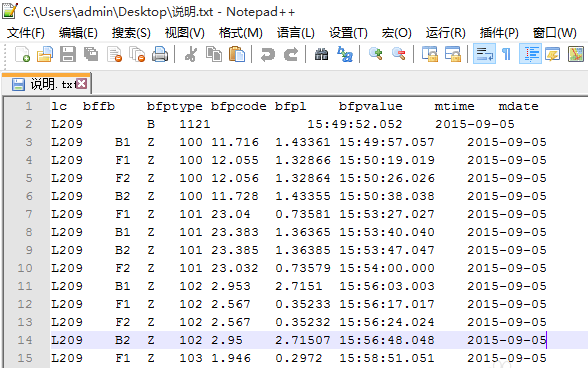The image size is (588, 368).
Task: Open the 运行(R) menu
Action: click(446, 33)
